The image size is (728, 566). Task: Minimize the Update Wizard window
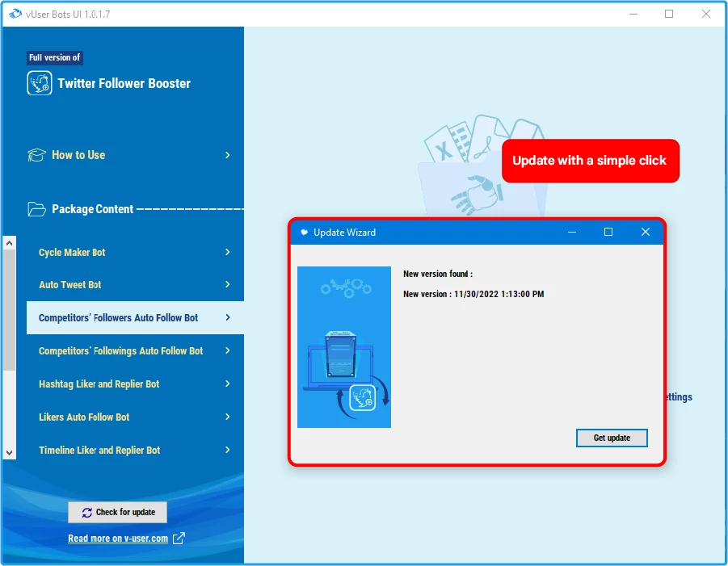572,232
